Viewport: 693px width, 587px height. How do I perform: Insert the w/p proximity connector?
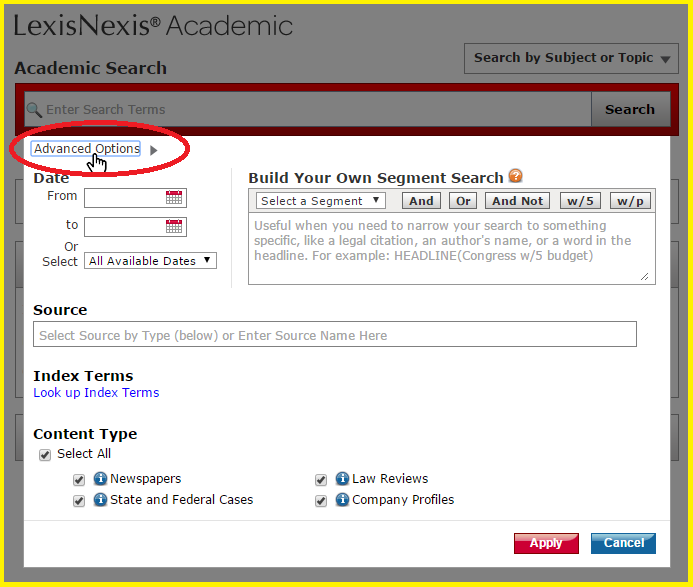pyautogui.click(x=630, y=201)
